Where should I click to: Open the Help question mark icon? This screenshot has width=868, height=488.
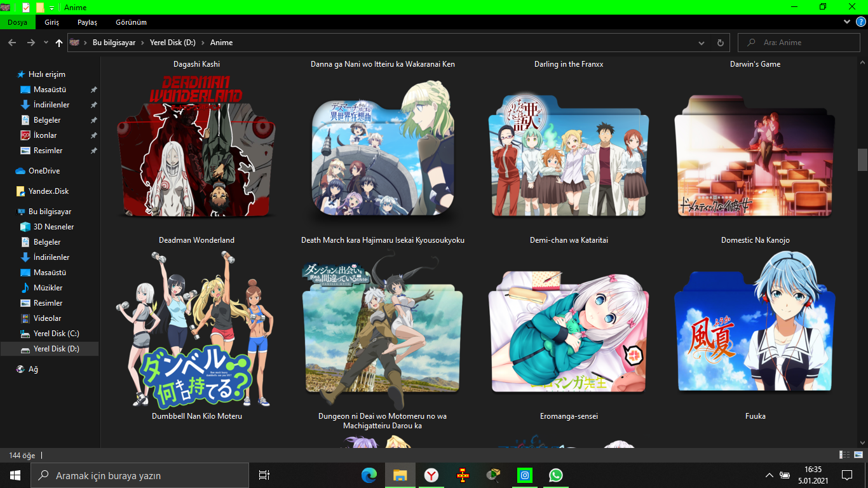click(x=861, y=22)
